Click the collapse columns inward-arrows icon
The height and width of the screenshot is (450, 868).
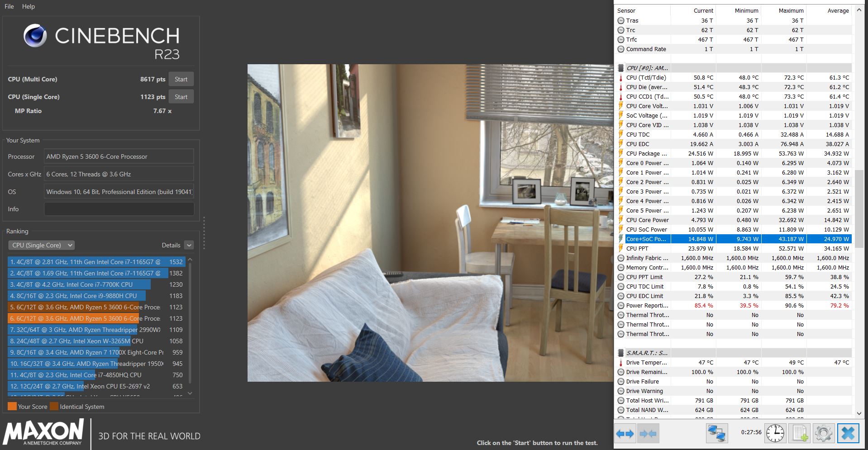(648, 433)
